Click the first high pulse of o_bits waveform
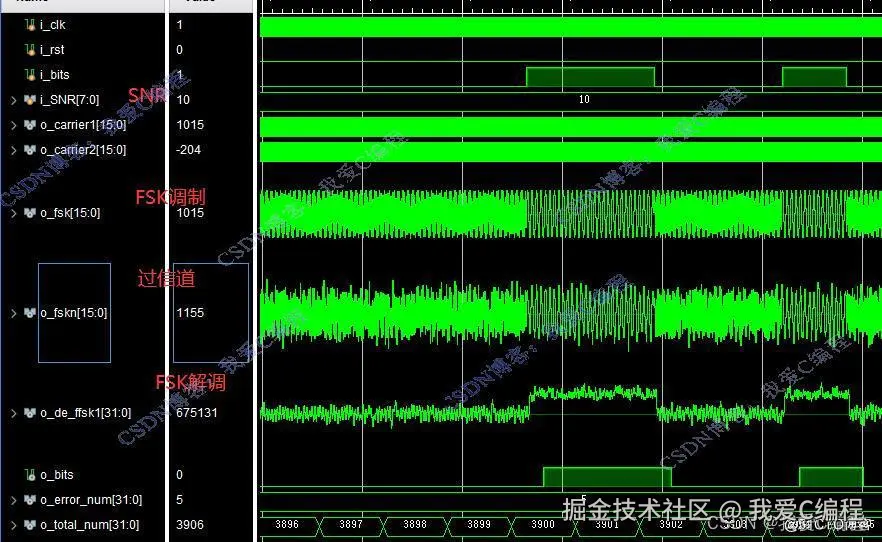The image size is (882, 542). (607, 477)
